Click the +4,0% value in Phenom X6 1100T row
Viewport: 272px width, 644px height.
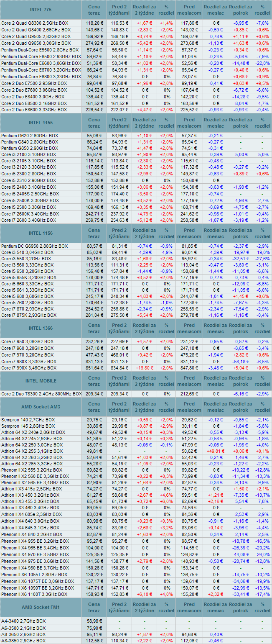(x=167, y=594)
